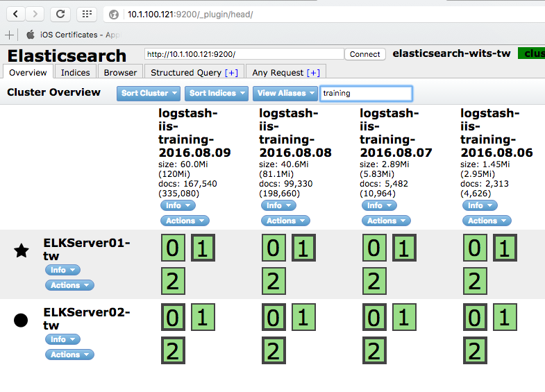Select shard 1 of 2016.08.09 on ELKServer02-tw
Viewport: 545px width, 392px height.
tap(203, 317)
